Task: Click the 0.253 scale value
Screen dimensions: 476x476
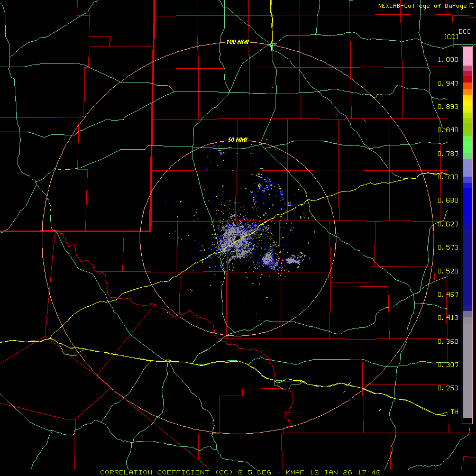Action: [x=448, y=388]
